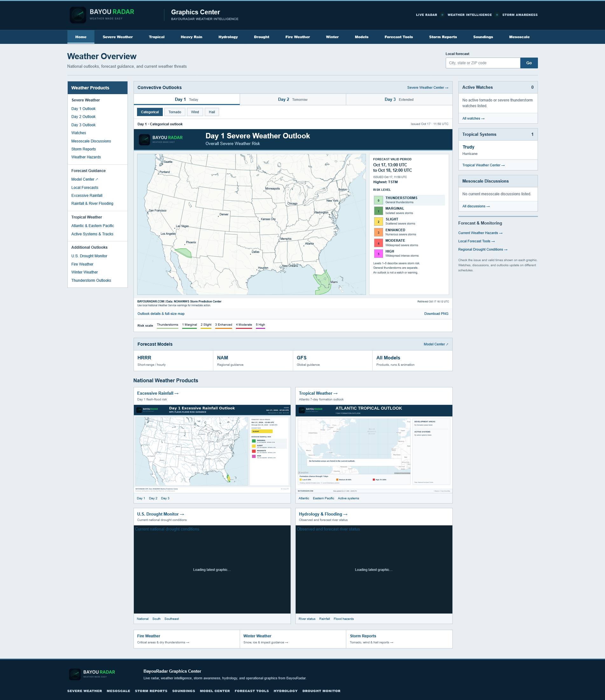Click the Bayou Radar logo in footer
Screen dimensions: 605x700
click(92, 674)
